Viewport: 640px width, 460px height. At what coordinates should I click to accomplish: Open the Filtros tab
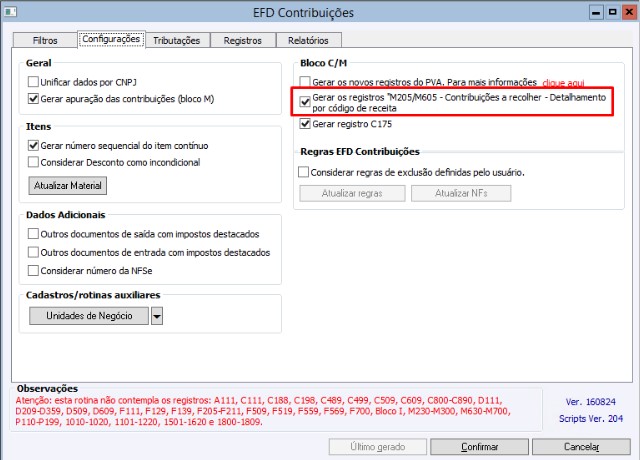[45, 40]
